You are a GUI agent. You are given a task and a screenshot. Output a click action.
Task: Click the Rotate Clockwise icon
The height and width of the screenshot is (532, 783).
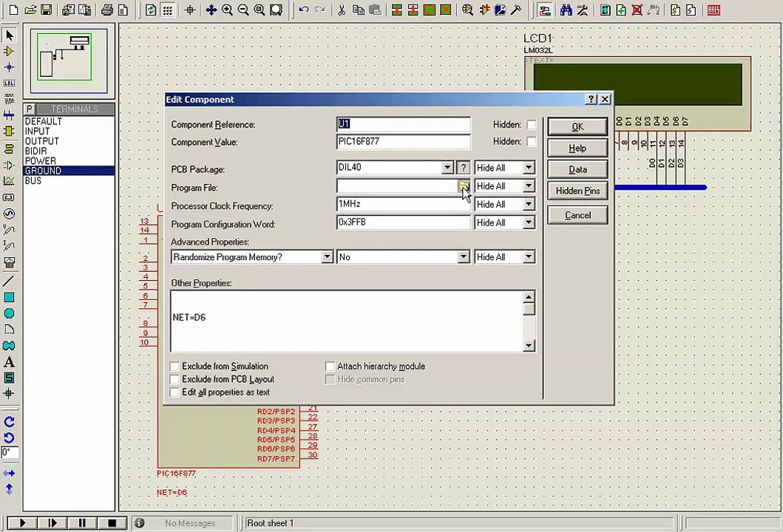coord(9,422)
